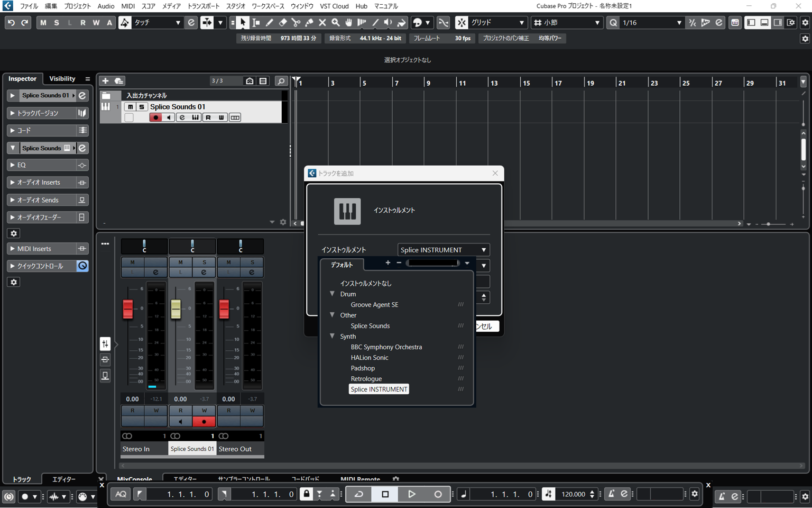Choose BBC Symphony Orchestra instrument

pos(386,347)
